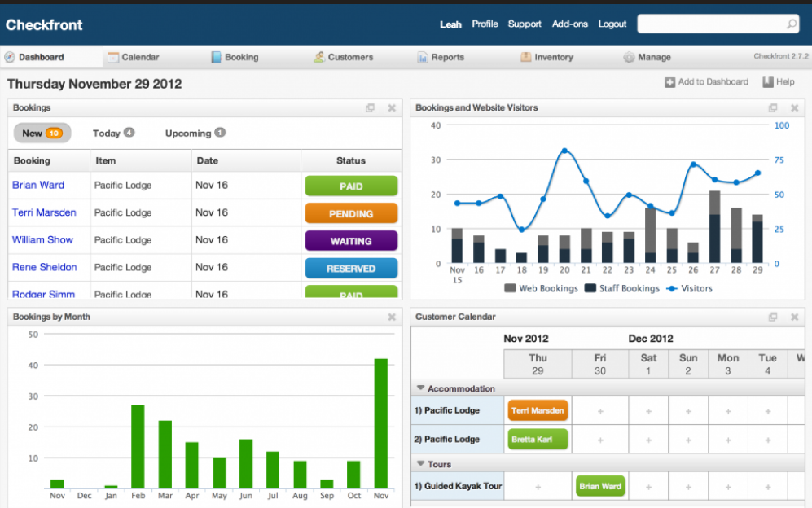Open Terri Marsden calendar booking
Image resolution: width=812 pixels, height=508 pixels.
pyautogui.click(x=538, y=410)
